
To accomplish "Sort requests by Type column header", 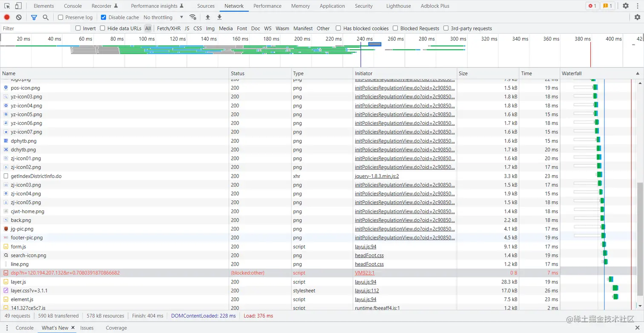I will (x=322, y=73).
